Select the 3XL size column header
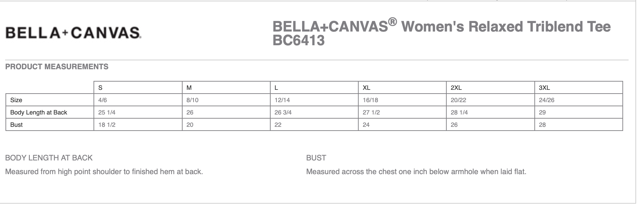The height and width of the screenshot is (205, 644). coord(544,88)
